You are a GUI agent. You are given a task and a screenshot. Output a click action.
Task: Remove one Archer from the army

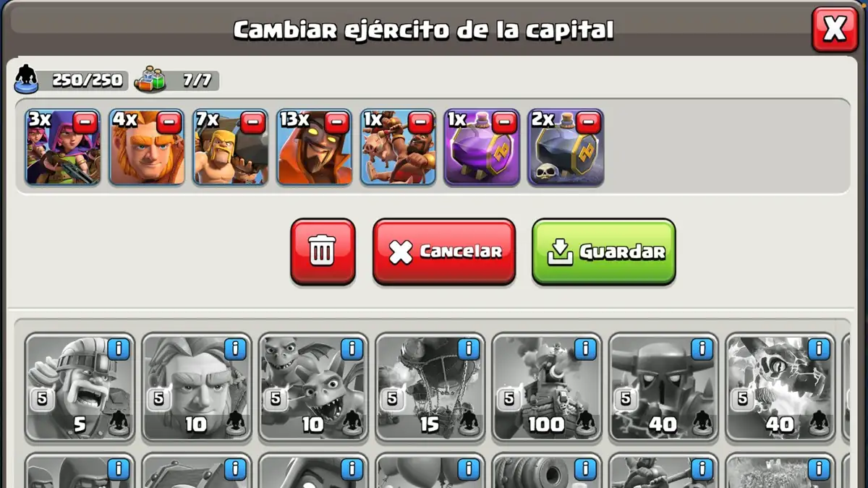pyautogui.click(x=85, y=123)
